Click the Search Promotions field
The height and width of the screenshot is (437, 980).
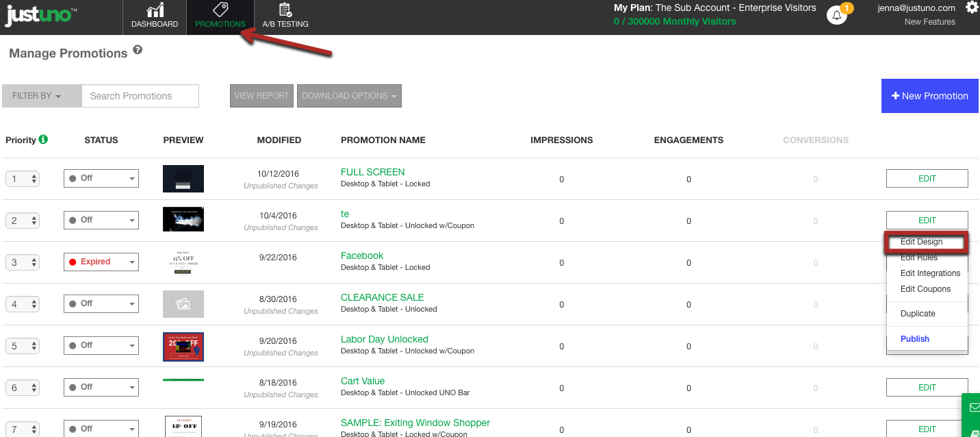point(140,96)
